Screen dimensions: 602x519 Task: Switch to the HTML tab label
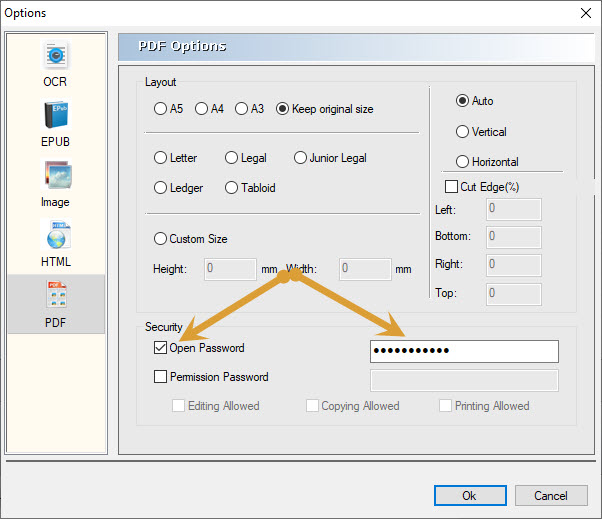pos(56,262)
